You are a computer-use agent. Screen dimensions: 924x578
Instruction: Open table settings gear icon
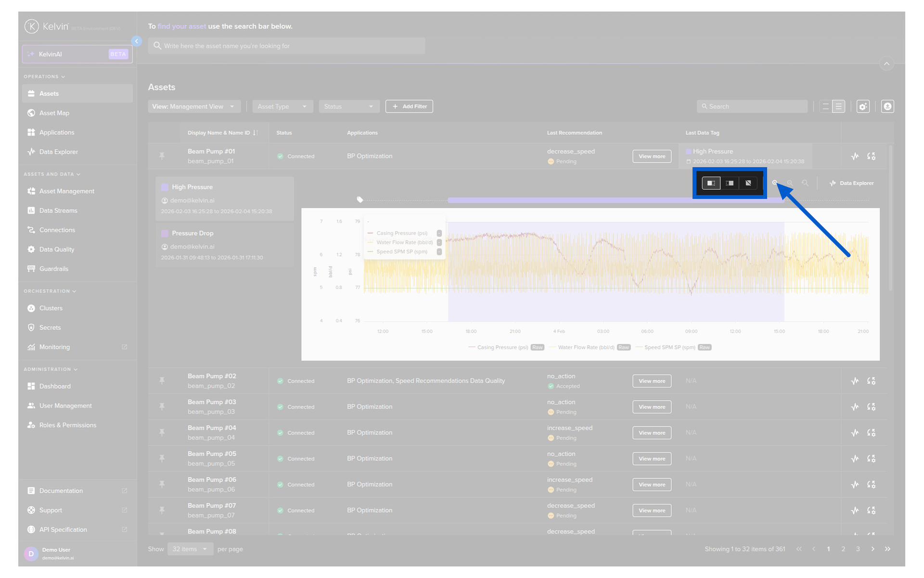(863, 106)
